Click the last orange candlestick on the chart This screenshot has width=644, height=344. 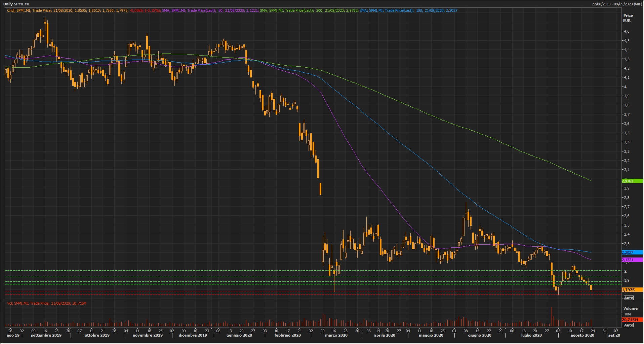click(x=591, y=287)
